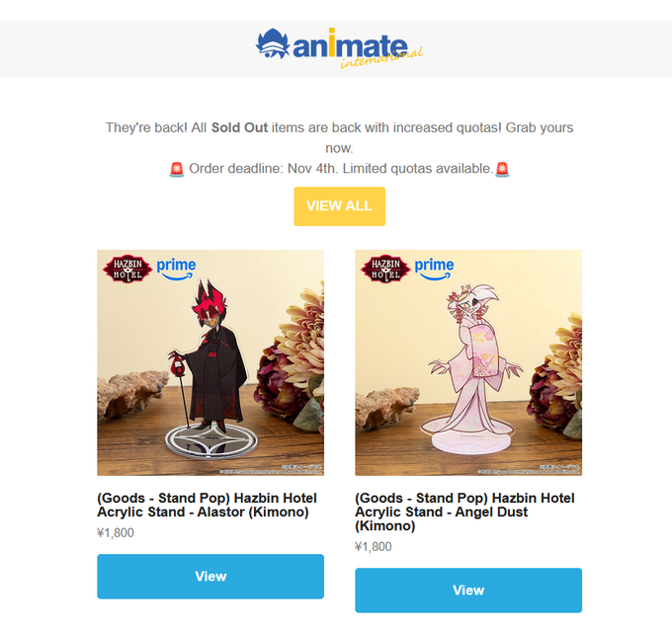Open the Alastor (Kimono) acrylic stand title link

207,505
